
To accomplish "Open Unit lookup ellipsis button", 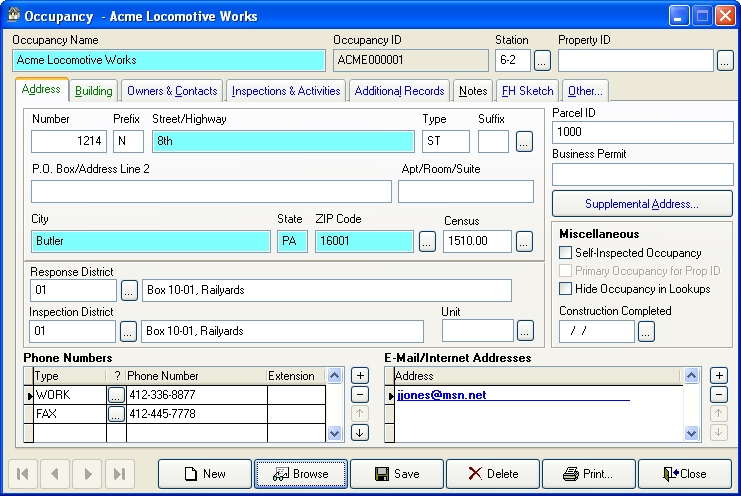I will coord(525,331).
